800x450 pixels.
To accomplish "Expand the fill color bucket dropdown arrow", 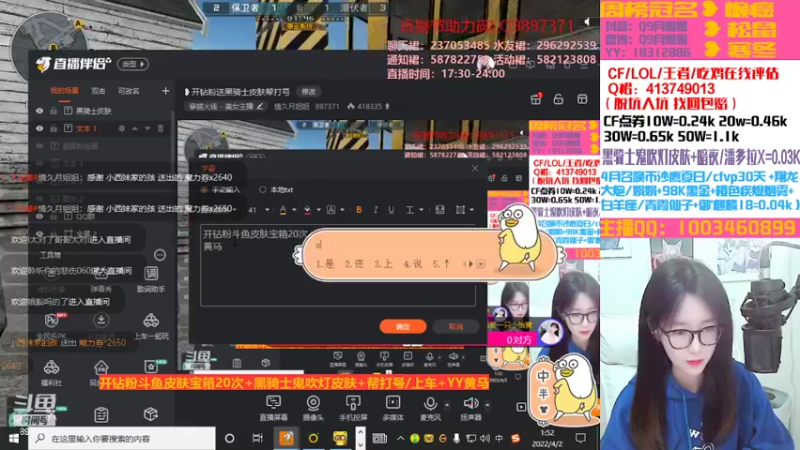I will pyautogui.click(x=318, y=210).
